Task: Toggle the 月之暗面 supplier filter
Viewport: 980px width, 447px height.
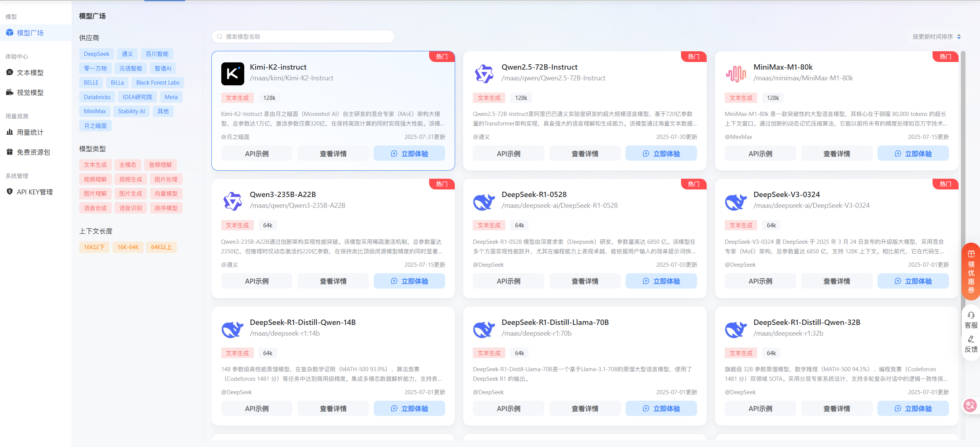Action: pyautogui.click(x=95, y=126)
